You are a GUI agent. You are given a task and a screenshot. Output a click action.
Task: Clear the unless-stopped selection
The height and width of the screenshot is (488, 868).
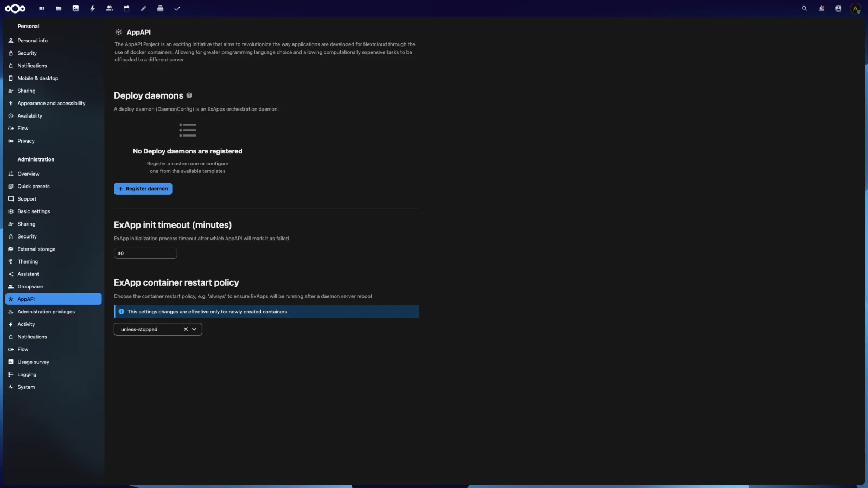pyautogui.click(x=186, y=329)
